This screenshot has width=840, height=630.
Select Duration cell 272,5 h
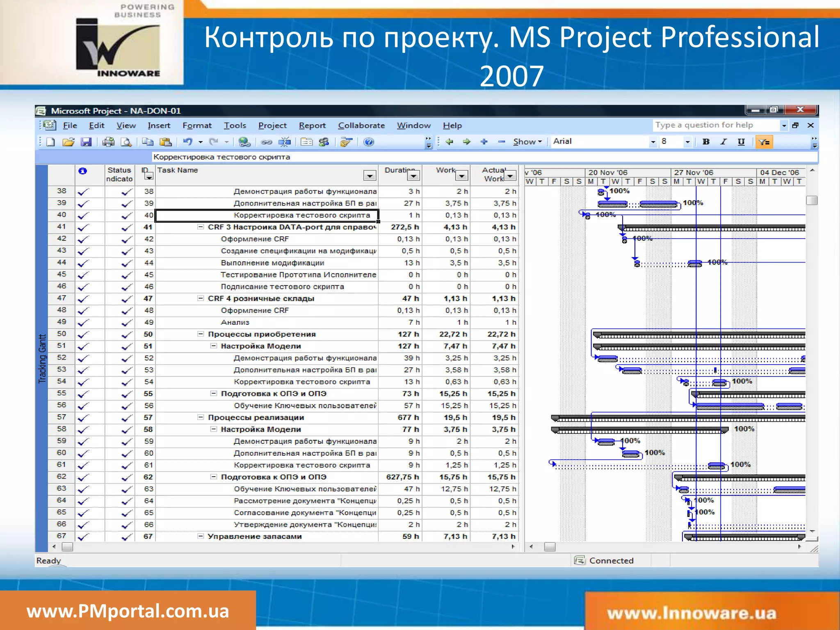400,227
